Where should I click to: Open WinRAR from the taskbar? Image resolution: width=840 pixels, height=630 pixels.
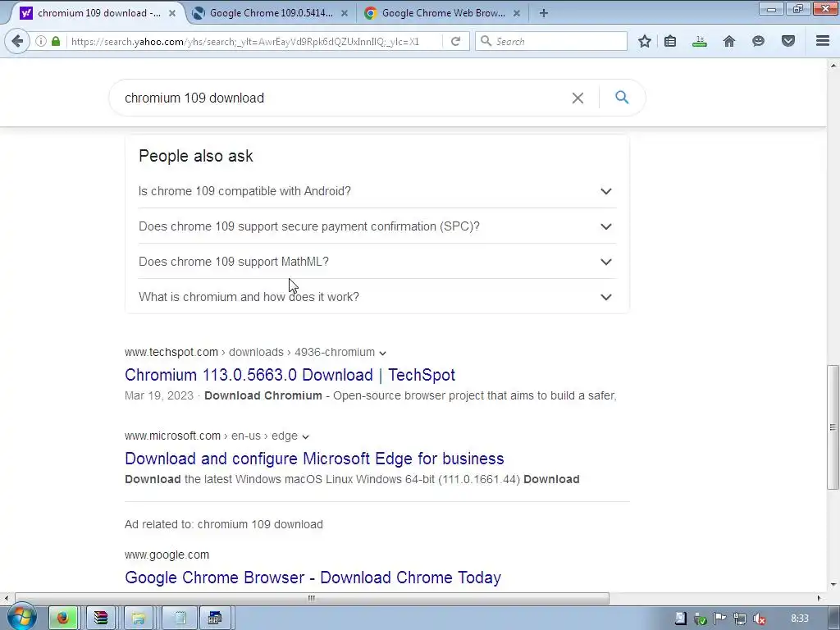[x=101, y=619]
